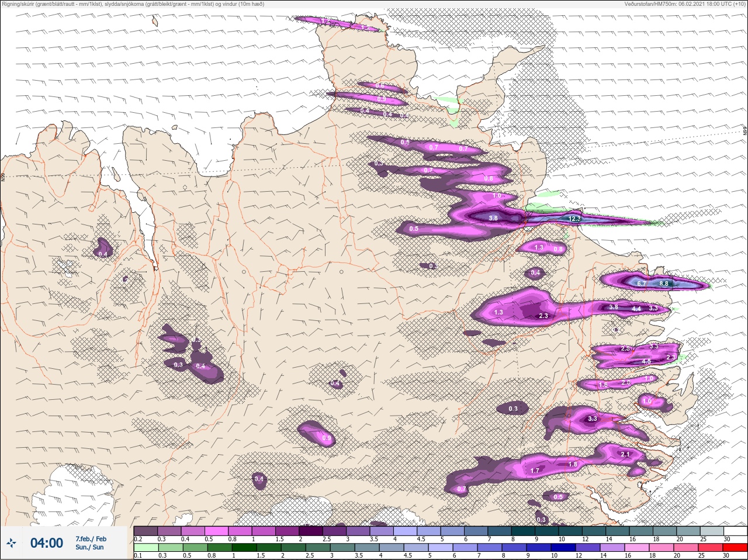
Task: Click the weekday text 'Sun./ Sun'
Action: pyautogui.click(x=89, y=547)
